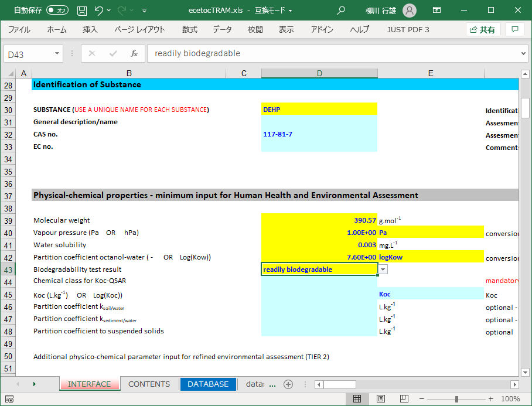This screenshot has width=532, height=406.
Task: Select Page Break Preview view icon
Action: 405,399
